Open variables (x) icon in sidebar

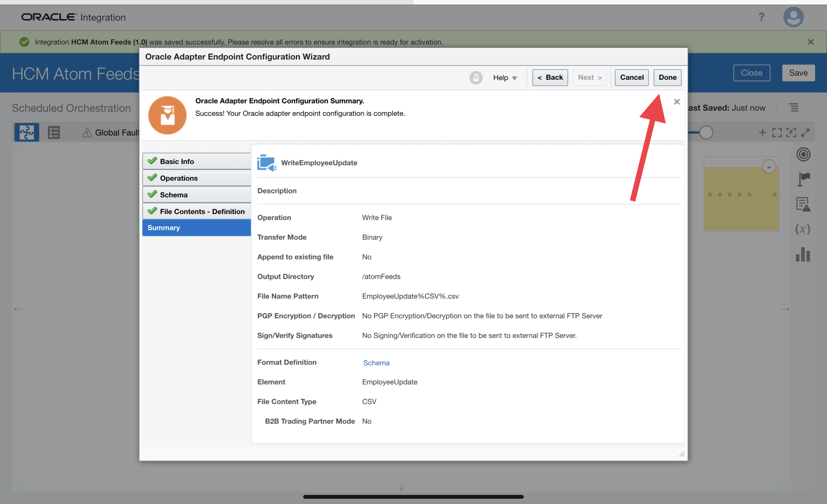802,229
